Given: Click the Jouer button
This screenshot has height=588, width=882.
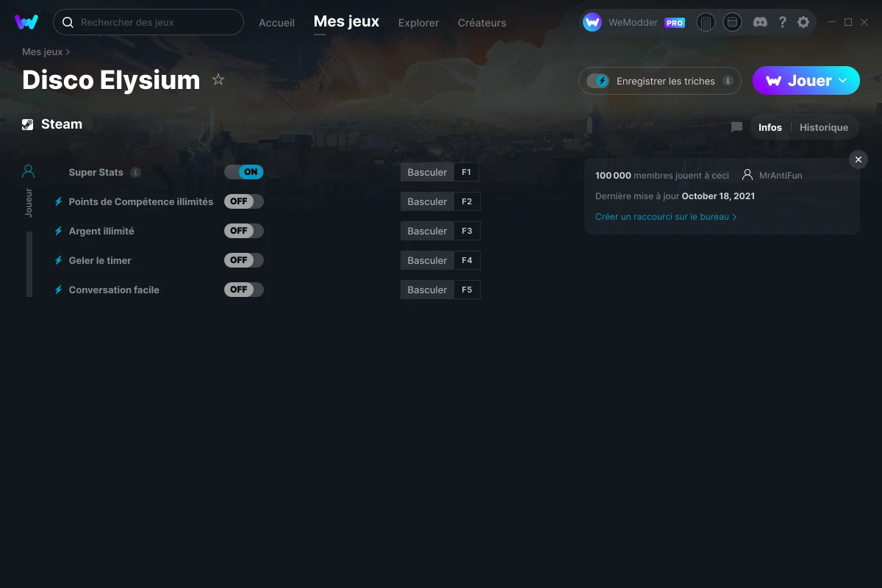Looking at the screenshot, I should click(806, 81).
